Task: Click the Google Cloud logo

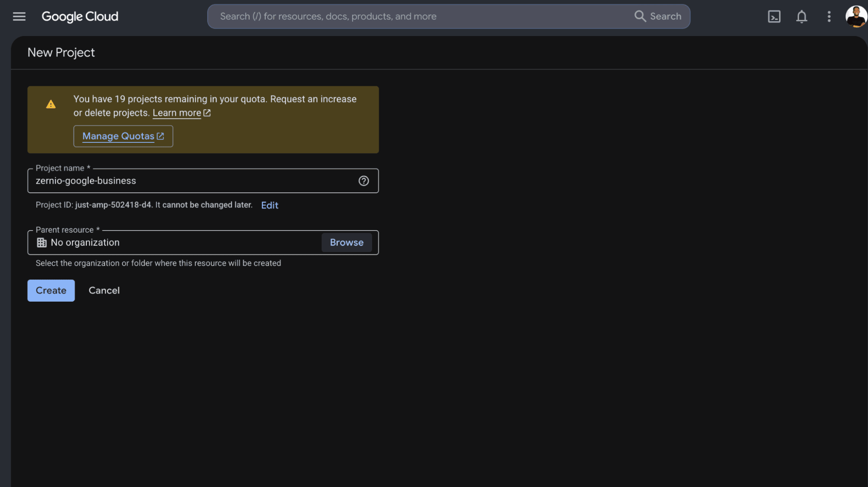Action: pos(80,16)
